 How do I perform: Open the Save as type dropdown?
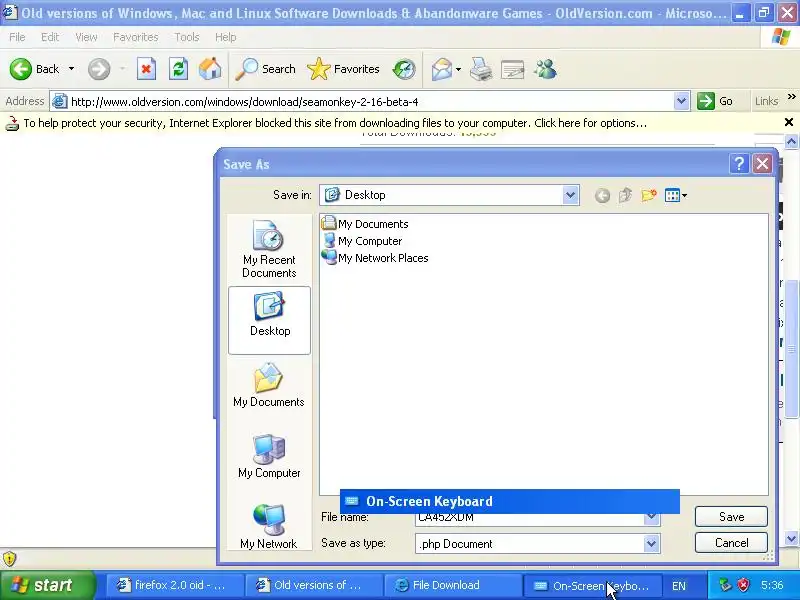coord(651,544)
